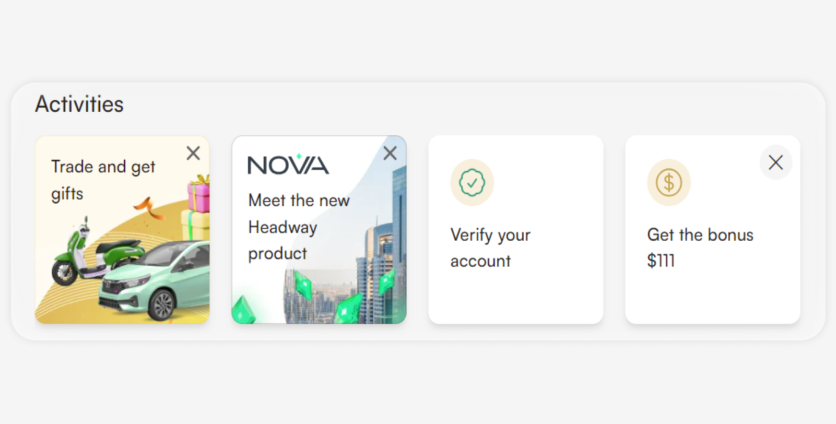Open the Meet the new Headway product text
The image size is (836, 424).
click(x=298, y=227)
